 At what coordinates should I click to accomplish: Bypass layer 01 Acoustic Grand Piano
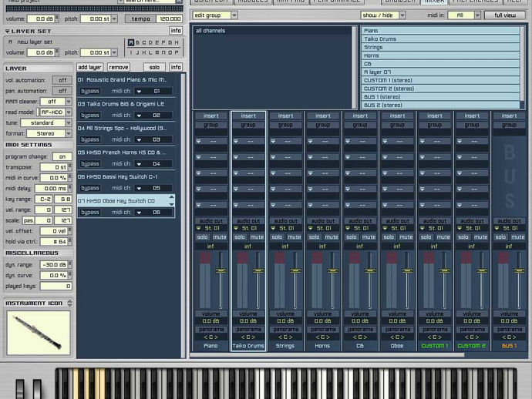coord(90,91)
